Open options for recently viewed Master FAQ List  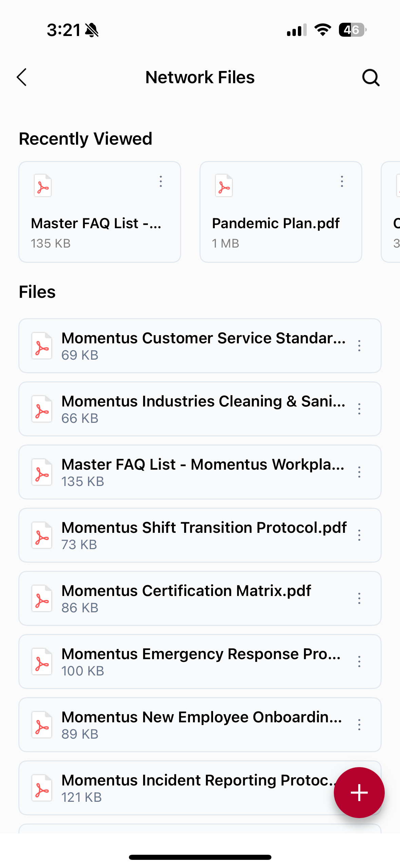[161, 182]
